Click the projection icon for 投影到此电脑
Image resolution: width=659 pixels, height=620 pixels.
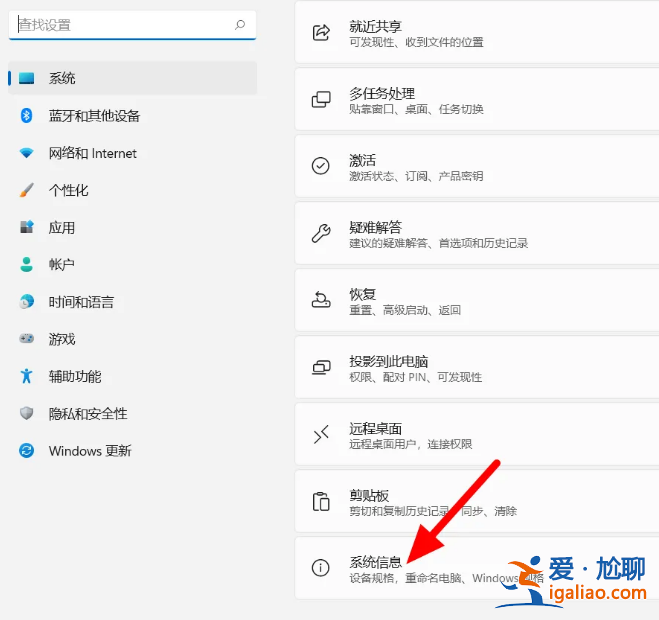pos(321,367)
